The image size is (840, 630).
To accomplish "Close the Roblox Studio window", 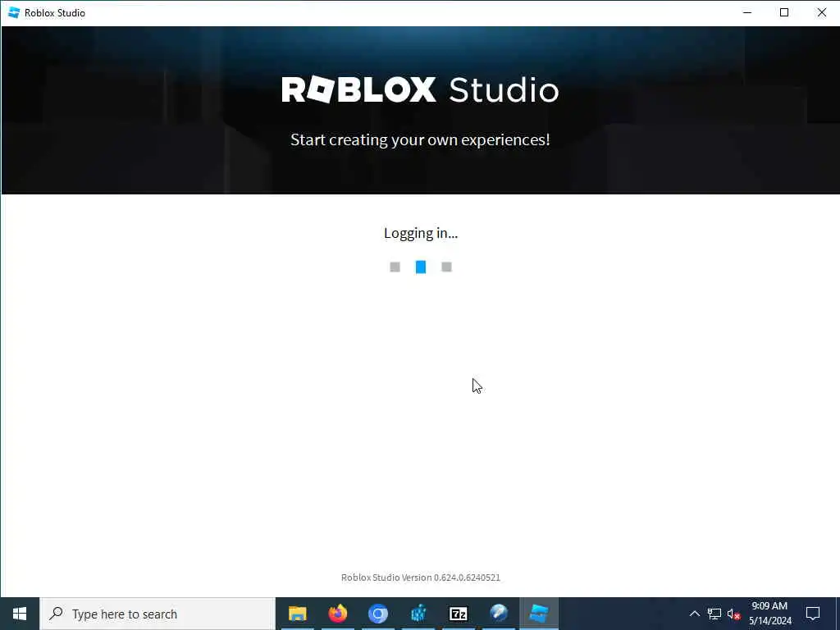I will (821, 12).
